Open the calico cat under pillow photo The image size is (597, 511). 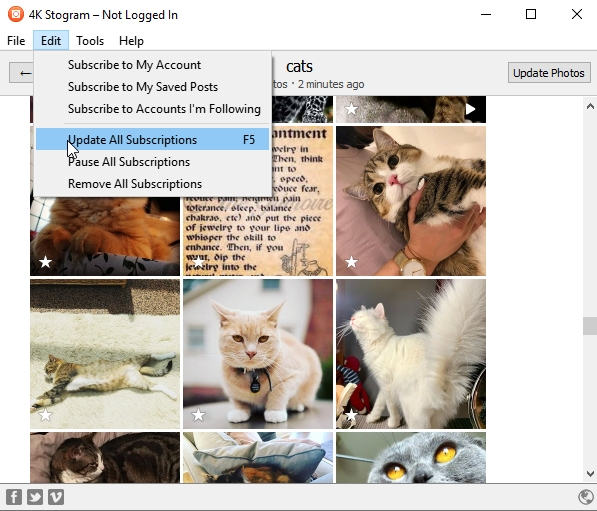click(258, 458)
